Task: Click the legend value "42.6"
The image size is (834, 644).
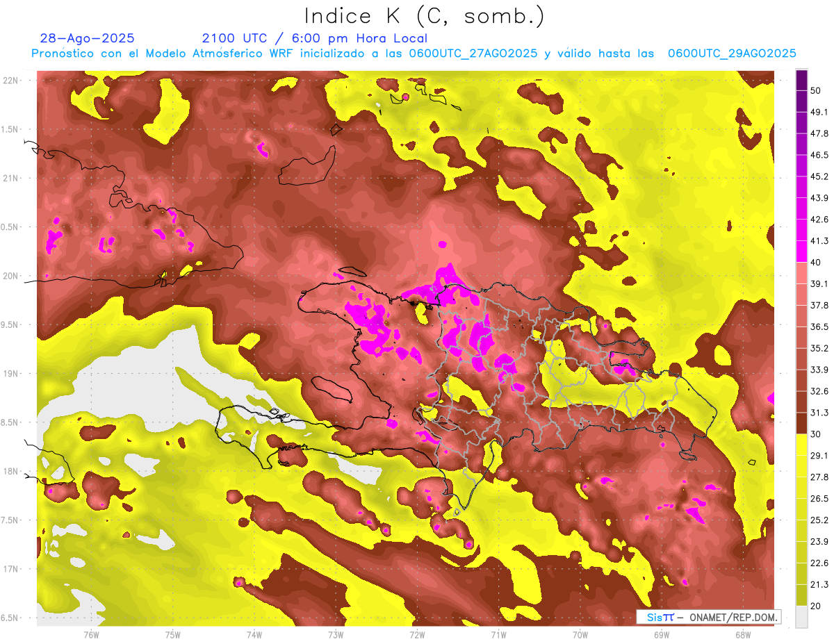Action: pyautogui.click(x=819, y=220)
